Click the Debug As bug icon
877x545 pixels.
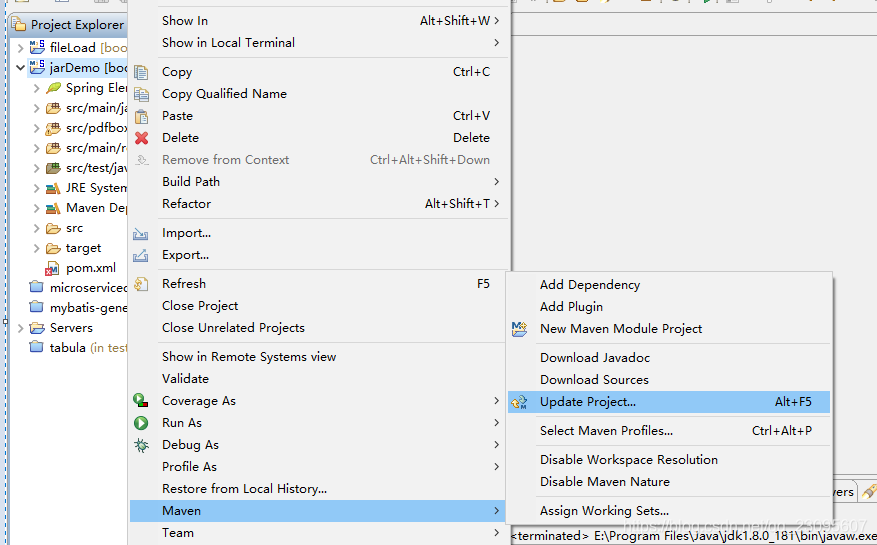click(x=141, y=445)
